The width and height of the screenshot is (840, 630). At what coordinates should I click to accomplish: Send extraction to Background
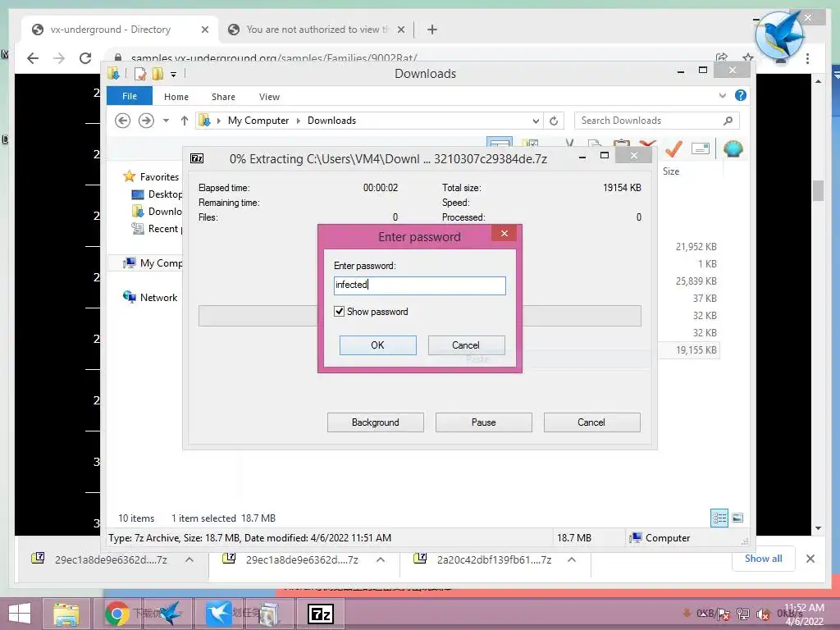coord(376,422)
